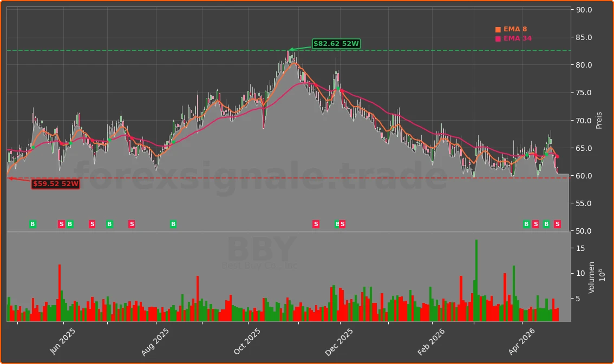
Task: Select the S marker between the two April 2026 B markers
Action: (535, 224)
